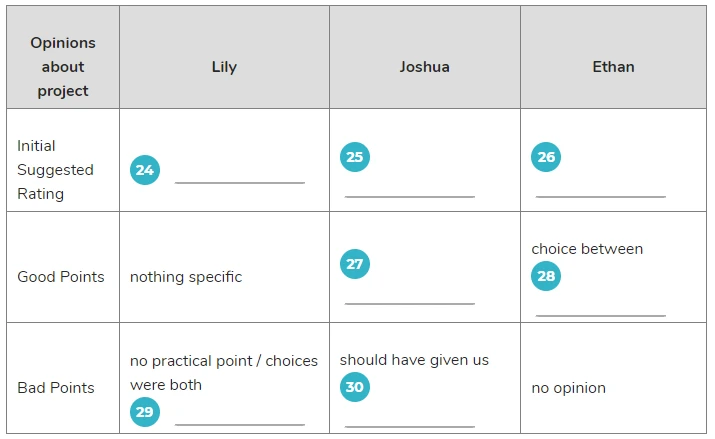Click the question 26 number badge
This screenshot has width=715, height=439.
(546, 157)
